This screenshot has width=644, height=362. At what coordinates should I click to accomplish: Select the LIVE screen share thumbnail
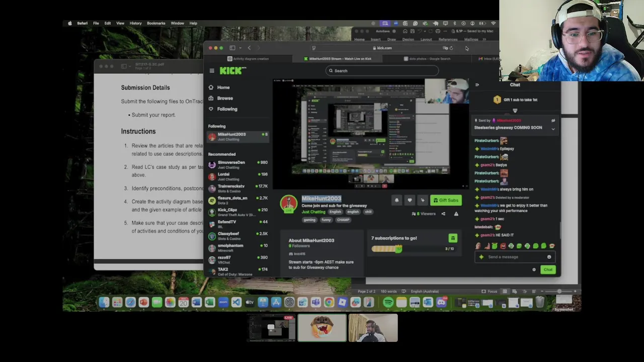[x=271, y=328]
